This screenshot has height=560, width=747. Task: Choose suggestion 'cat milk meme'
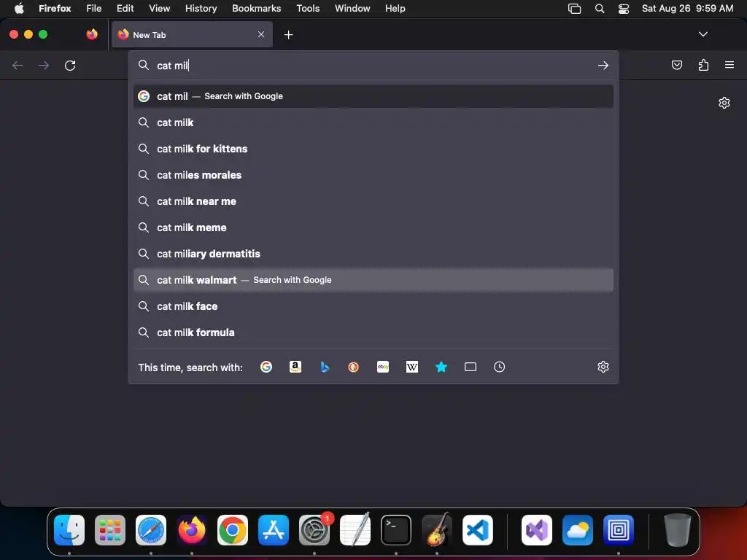373,227
